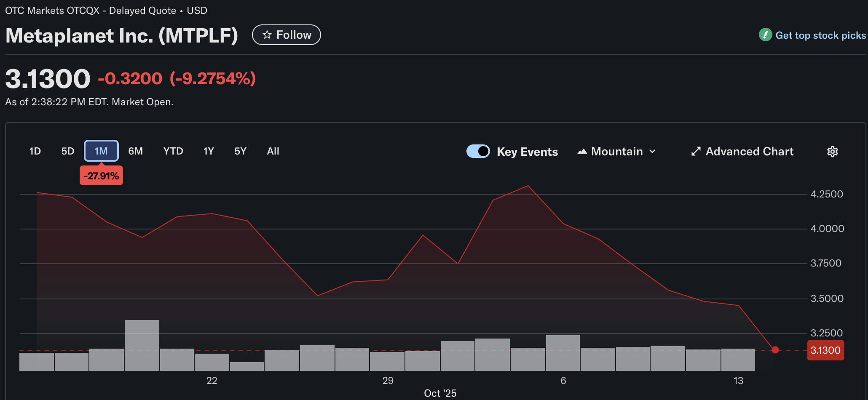Toggle the Key Events switch
Viewport: 868px width, 400px height.
pos(478,151)
